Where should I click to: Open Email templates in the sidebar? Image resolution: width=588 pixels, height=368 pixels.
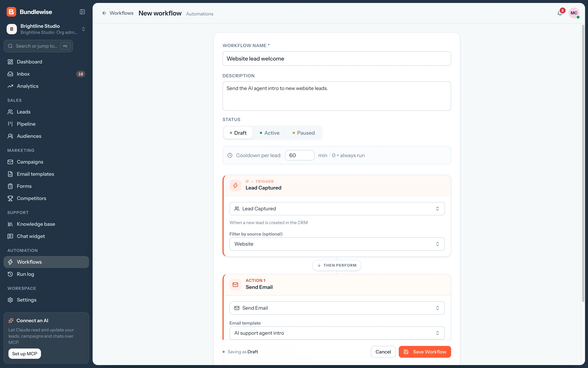coord(46,174)
